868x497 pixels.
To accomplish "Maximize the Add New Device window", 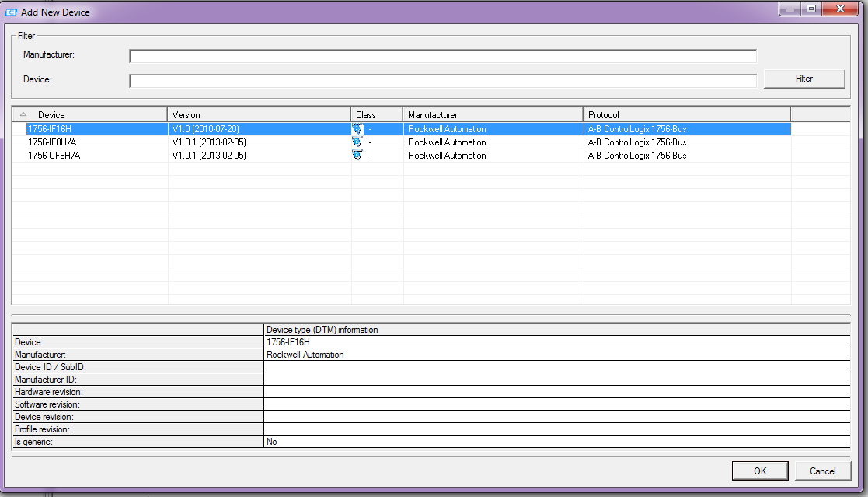I will [x=811, y=9].
